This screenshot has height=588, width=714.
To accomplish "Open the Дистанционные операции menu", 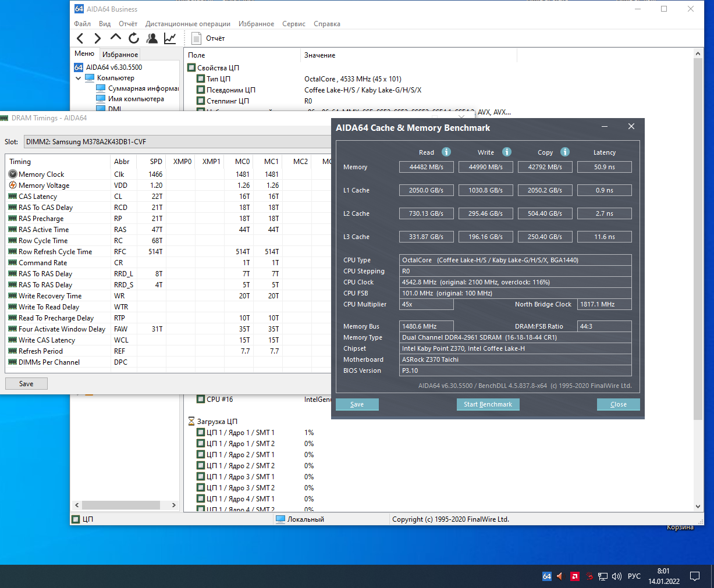I will [188, 24].
